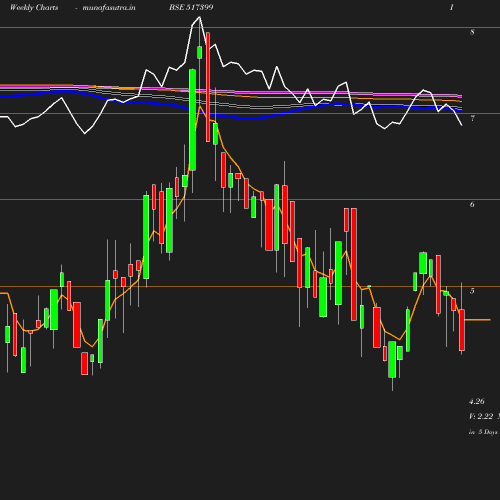Image resolution: width=500 pixels, height=500 pixels.
Task: Click the 'Weekly Charts' title text
Action: (x=34, y=7)
